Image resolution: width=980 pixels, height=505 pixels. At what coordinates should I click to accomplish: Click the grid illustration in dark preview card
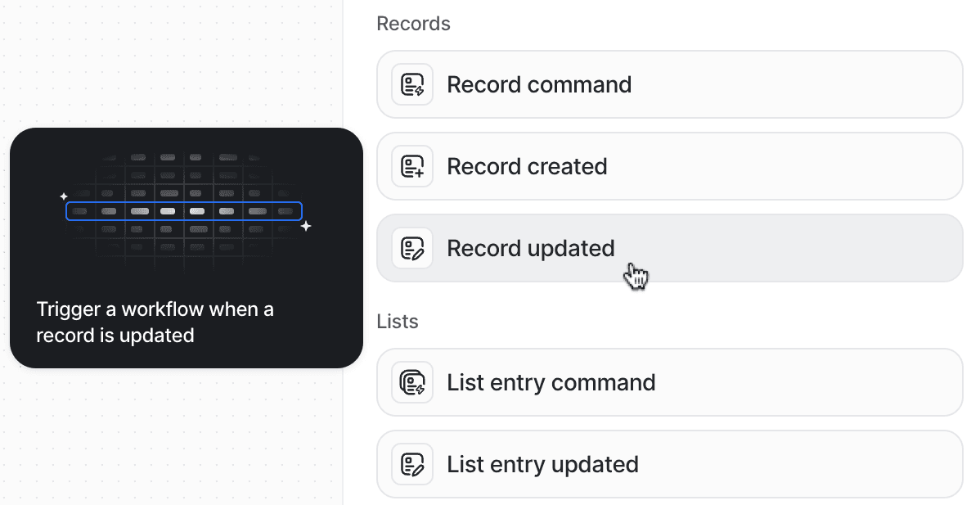[x=184, y=210]
